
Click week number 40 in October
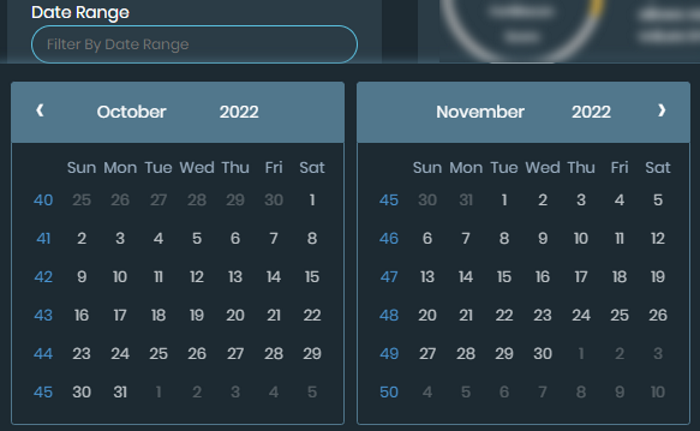tap(43, 200)
